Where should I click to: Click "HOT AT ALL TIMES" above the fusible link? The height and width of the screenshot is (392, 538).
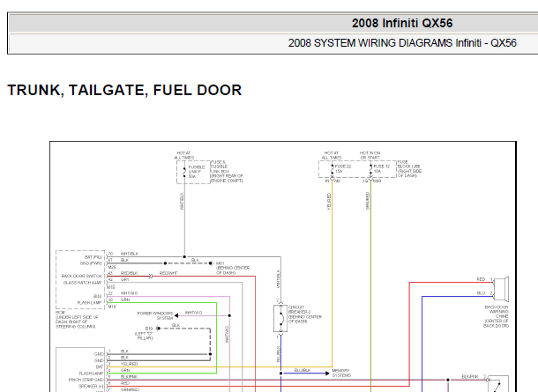pyautogui.click(x=184, y=155)
